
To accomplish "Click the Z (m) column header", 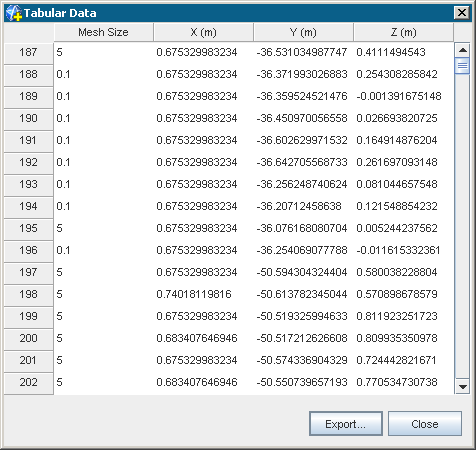I will tap(403, 32).
